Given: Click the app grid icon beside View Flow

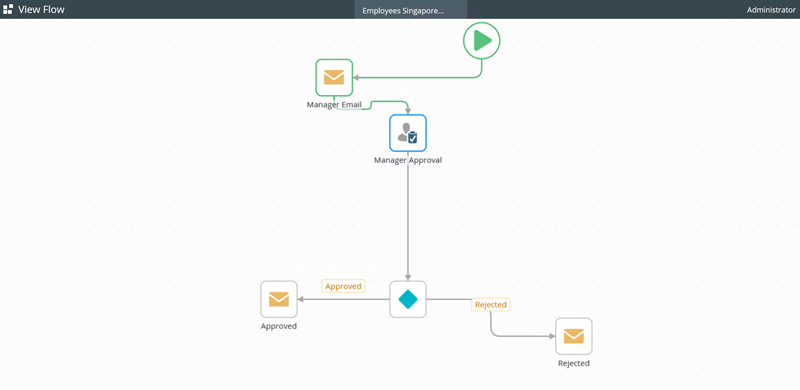Looking at the screenshot, I should click(8, 9).
